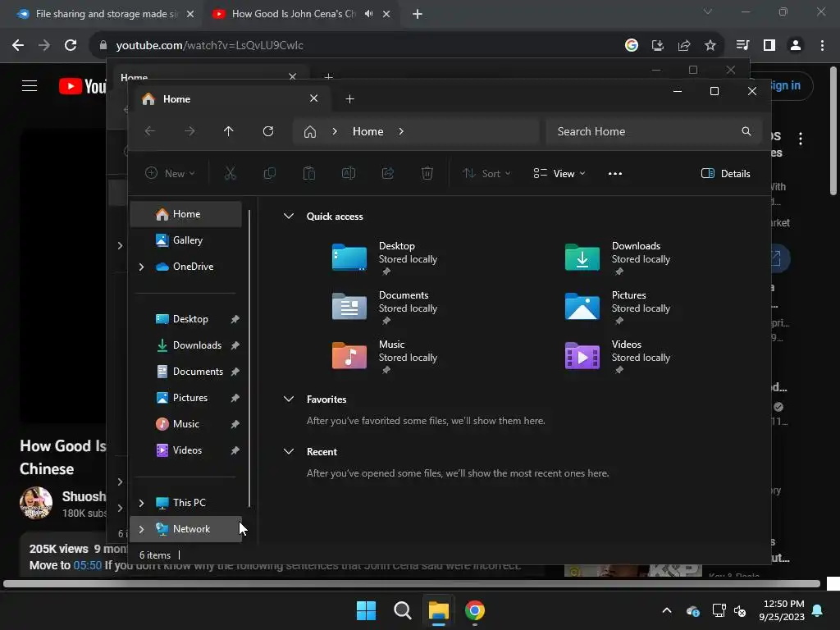Image resolution: width=840 pixels, height=630 pixels.
Task: Toggle the Details pane button
Action: click(x=726, y=174)
